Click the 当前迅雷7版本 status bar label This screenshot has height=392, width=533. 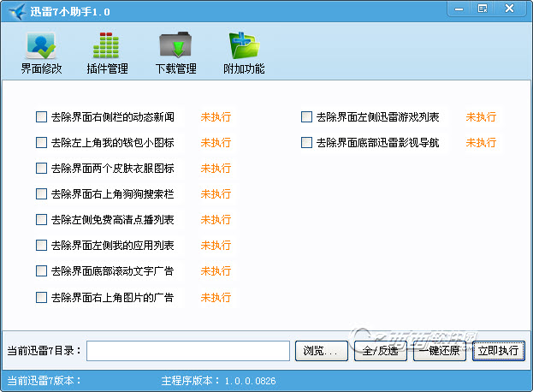(x=44, y=380)
